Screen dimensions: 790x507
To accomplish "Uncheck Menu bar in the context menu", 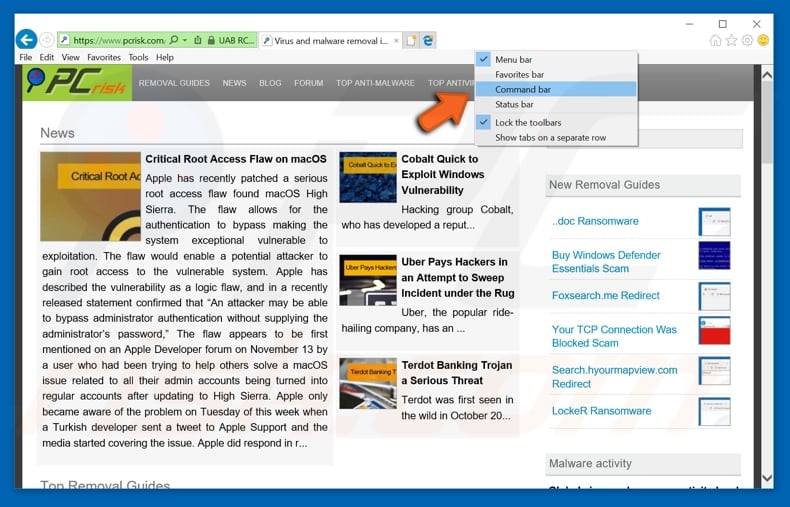I will tap(556, 59).
